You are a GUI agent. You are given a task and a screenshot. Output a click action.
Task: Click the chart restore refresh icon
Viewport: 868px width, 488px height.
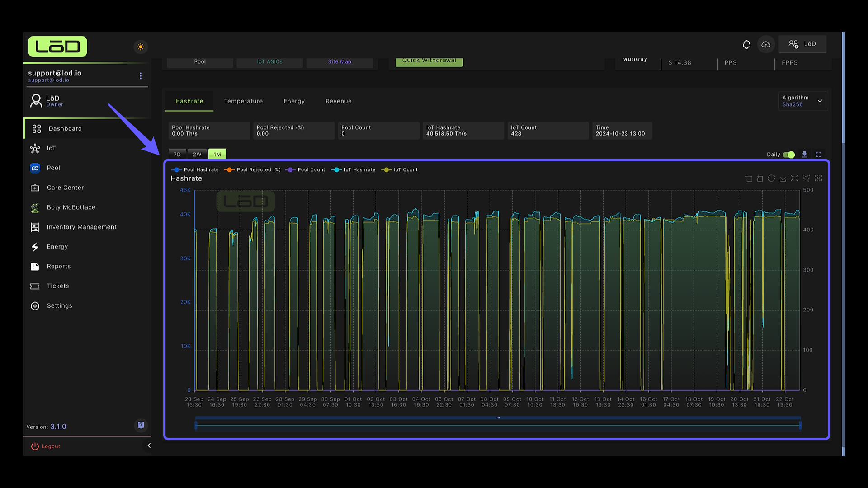coord(771,178)
